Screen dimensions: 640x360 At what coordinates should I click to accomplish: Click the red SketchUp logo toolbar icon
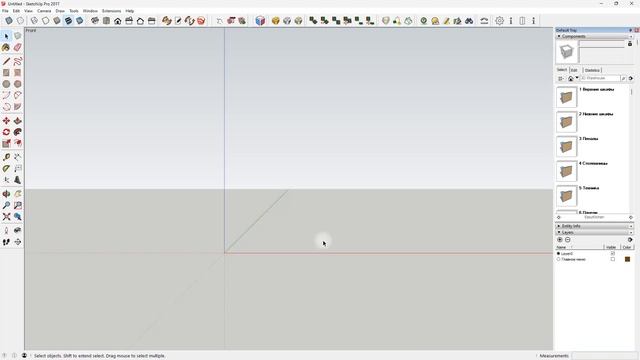click(201, 21)
